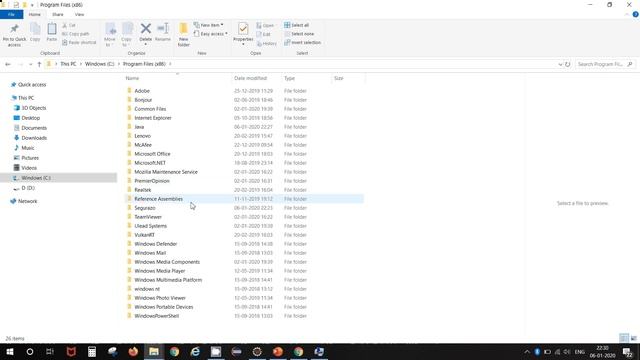Click the Paste ribbon icon

(51, 32)
